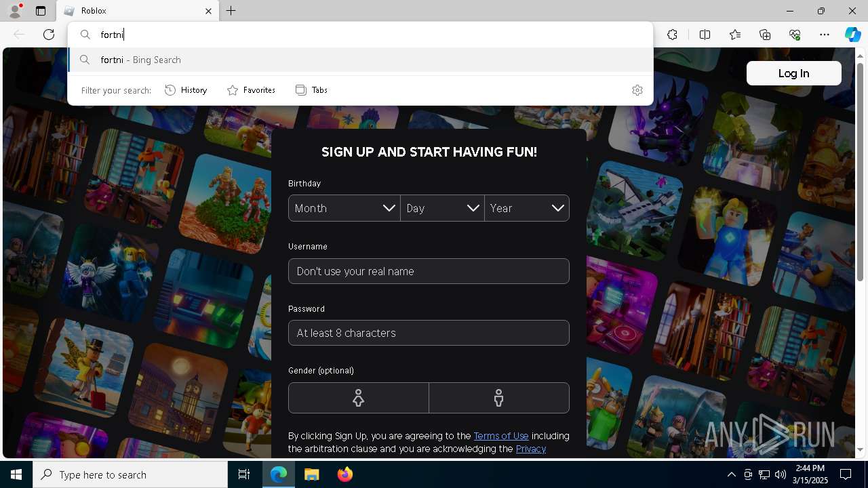The height and width of the screenshot is (488, 868).
Task: Minimize the browser window
Action: click(790, 11)
